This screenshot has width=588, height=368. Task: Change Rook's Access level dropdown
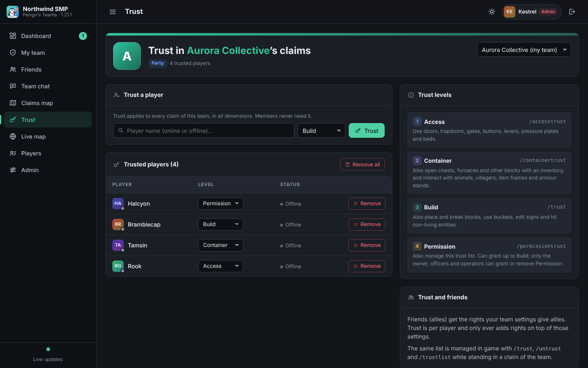220,266
